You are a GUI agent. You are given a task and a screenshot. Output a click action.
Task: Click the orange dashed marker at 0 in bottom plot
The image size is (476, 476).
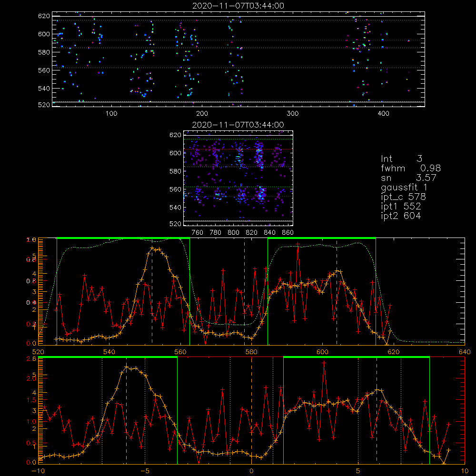pyautogui.click(x=251, y=410)
